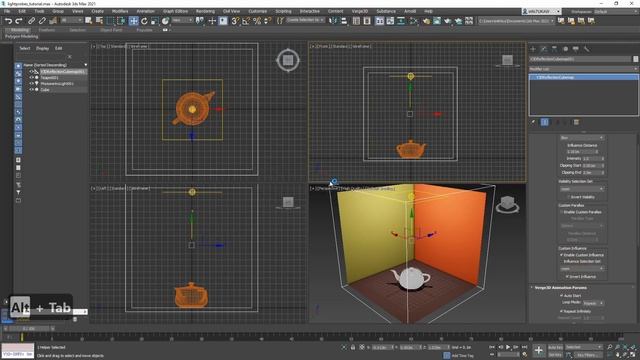Click the Mirror tool icon
640x360 pixels.
[x=333, y=20]
